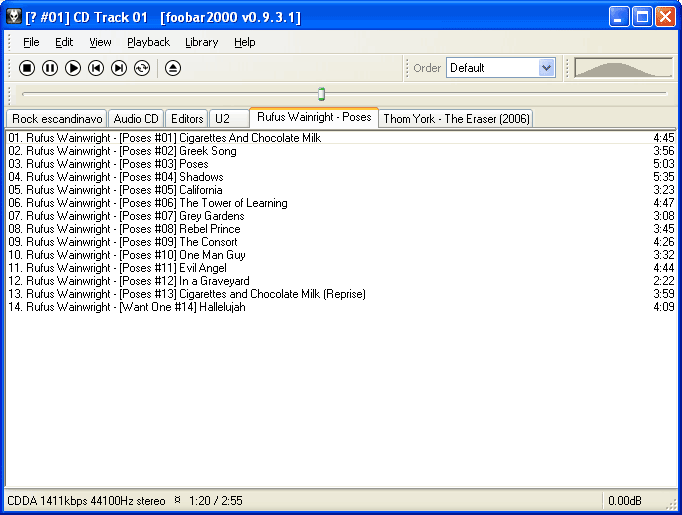Select track 05 California
682x515 pixels.
(341, 190)
